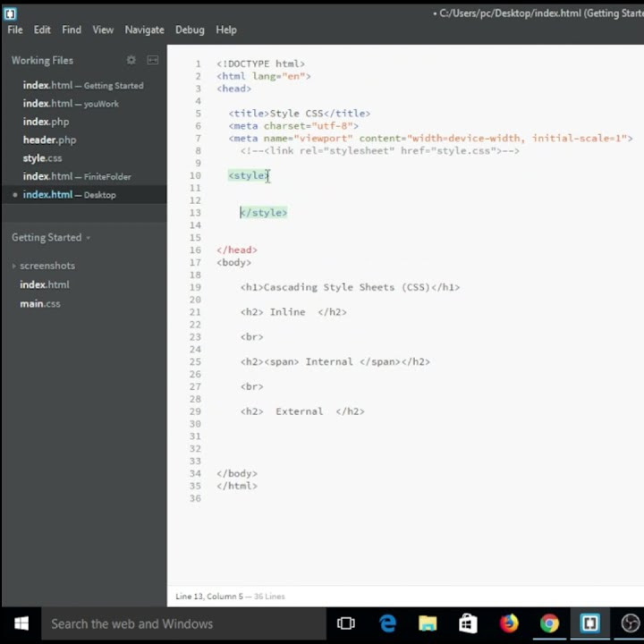The image size is (644, 644).
Task: Click the html lang="en" line
Action: (263, 76)
